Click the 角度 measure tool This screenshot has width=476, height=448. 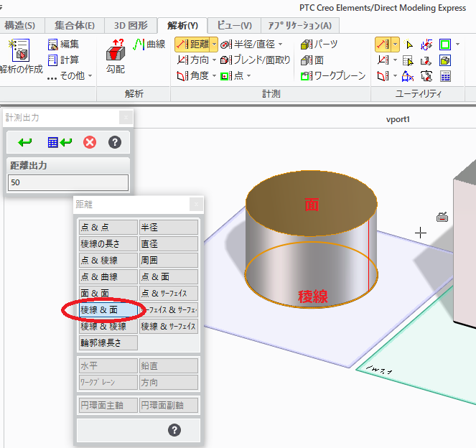[x=192, y=75]
